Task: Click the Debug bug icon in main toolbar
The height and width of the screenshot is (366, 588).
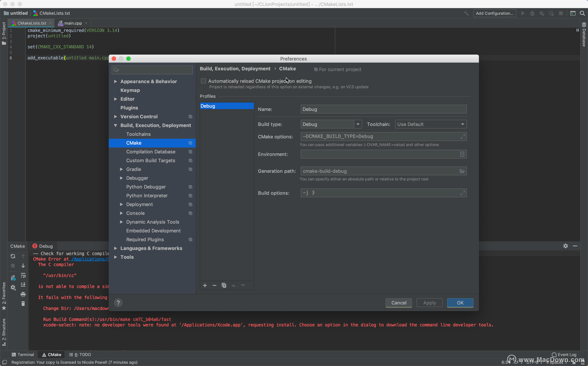Action: coord(532,13)
